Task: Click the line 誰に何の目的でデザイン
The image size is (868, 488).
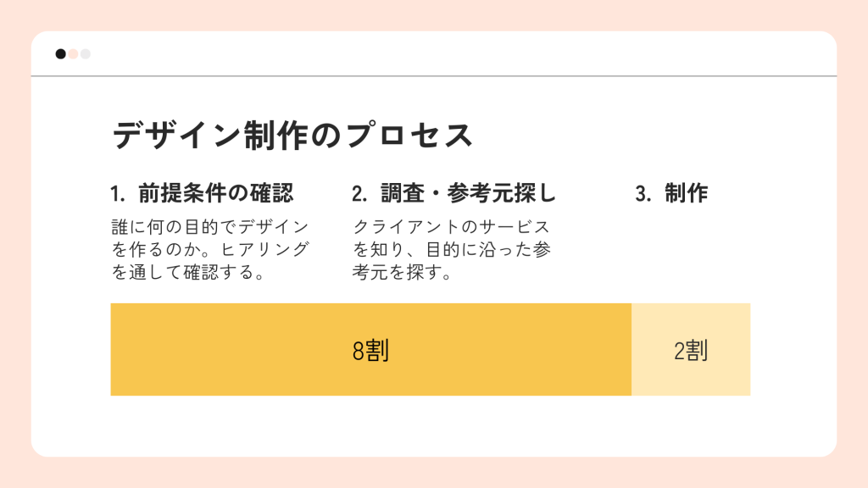Action: pyautogui.click(x=210, y=227)
